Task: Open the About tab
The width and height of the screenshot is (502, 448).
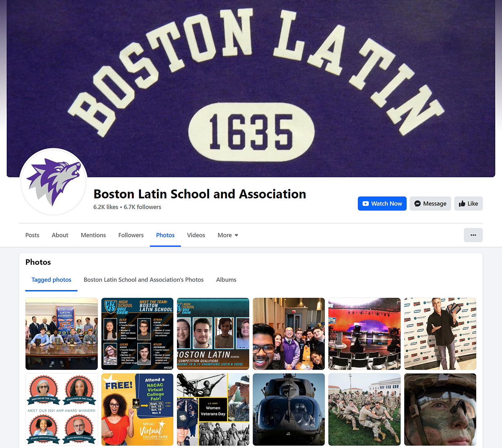Action: pyautogui.click(x=60, y=235)
